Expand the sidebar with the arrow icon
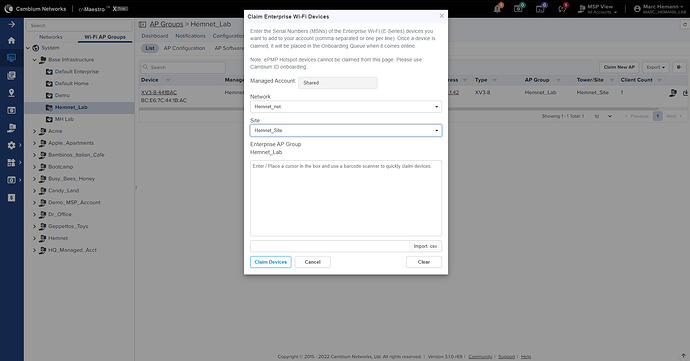690x361 pixels. (x=11, y=24)
